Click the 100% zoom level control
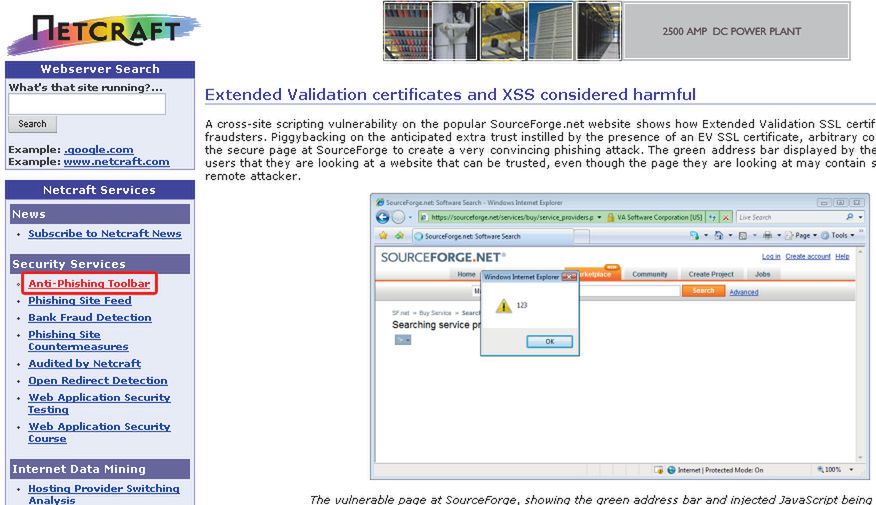Screen dimensions: 876x505 (x=830, y=469)
